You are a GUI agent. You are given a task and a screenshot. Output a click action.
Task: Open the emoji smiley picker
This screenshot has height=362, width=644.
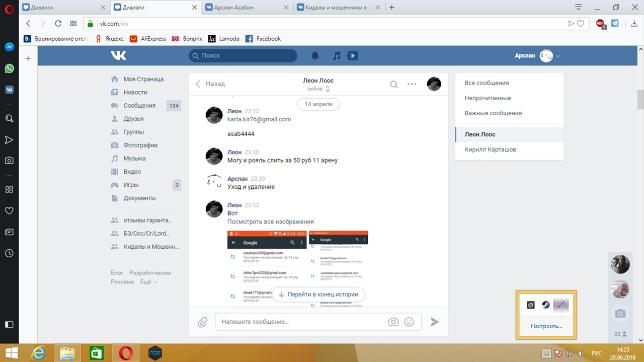pos(409,322)
